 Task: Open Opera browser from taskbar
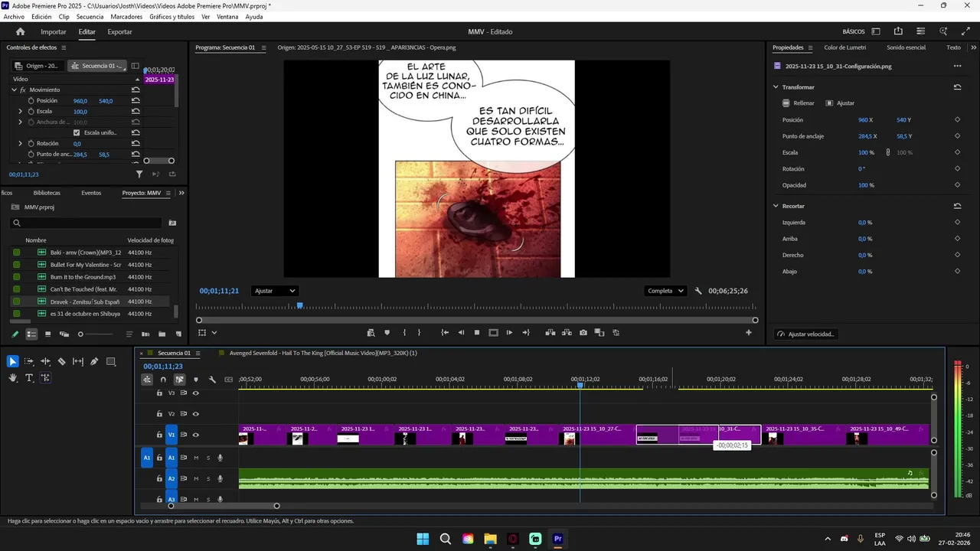(x=513, y=539)
